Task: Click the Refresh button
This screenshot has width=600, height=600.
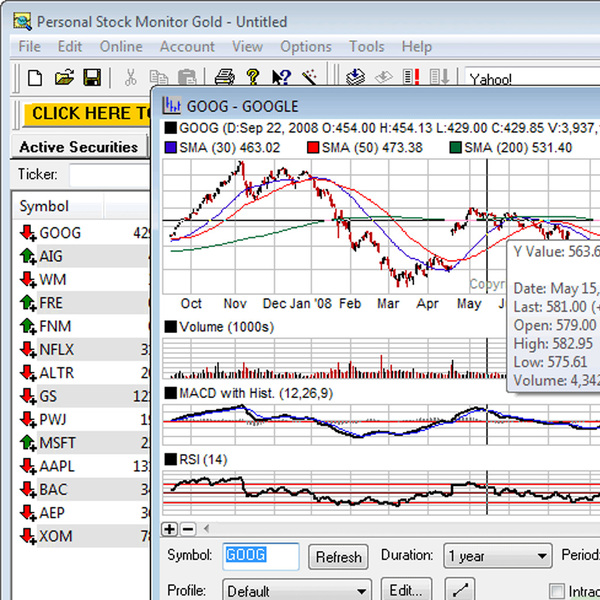Action: pyautogui.click(x=338, y=557)
